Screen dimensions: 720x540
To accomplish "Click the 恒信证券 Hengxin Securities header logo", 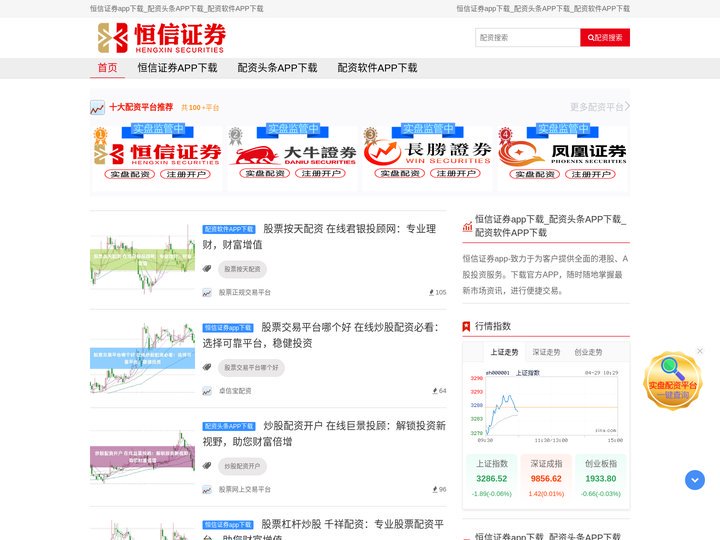I will pos(162,38).
